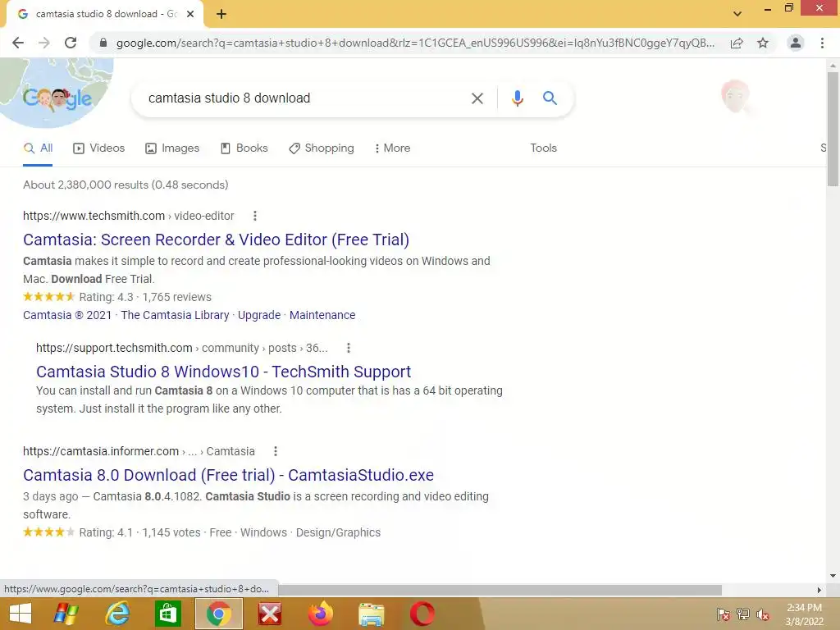Click the Chrome taskbar icon

pos(218,614)
